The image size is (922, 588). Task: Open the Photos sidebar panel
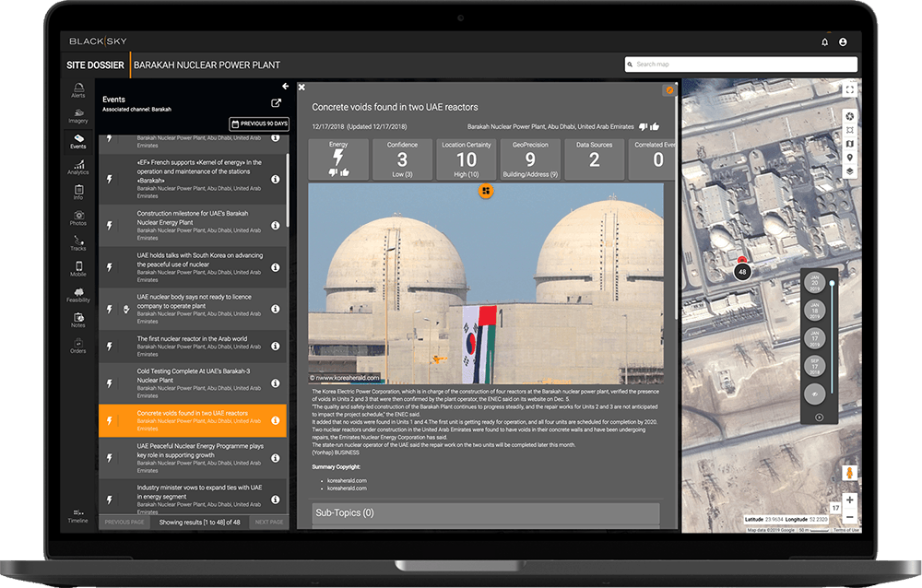(78, 218)
